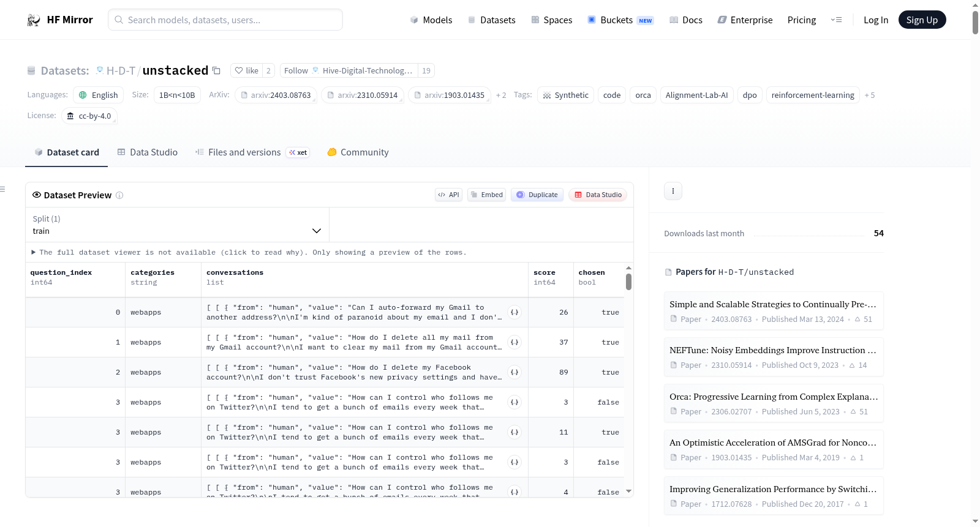Select the English language tag
This screenshot has width=980, height=527.
[98, 95]
